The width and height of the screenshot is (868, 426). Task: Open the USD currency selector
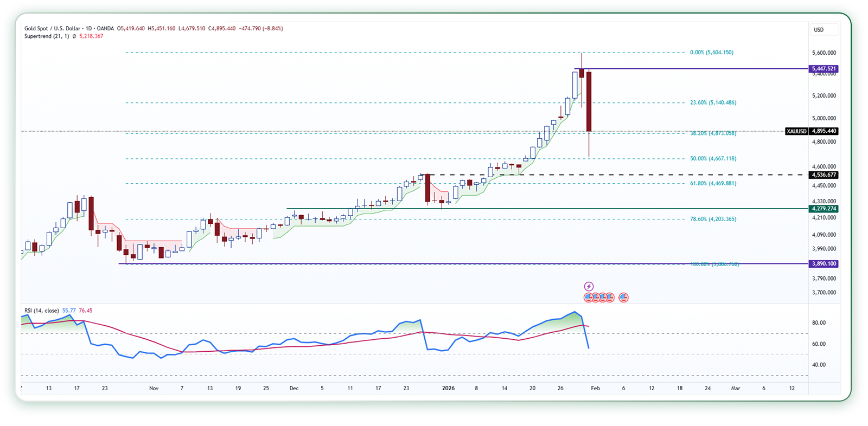point(824,30)
